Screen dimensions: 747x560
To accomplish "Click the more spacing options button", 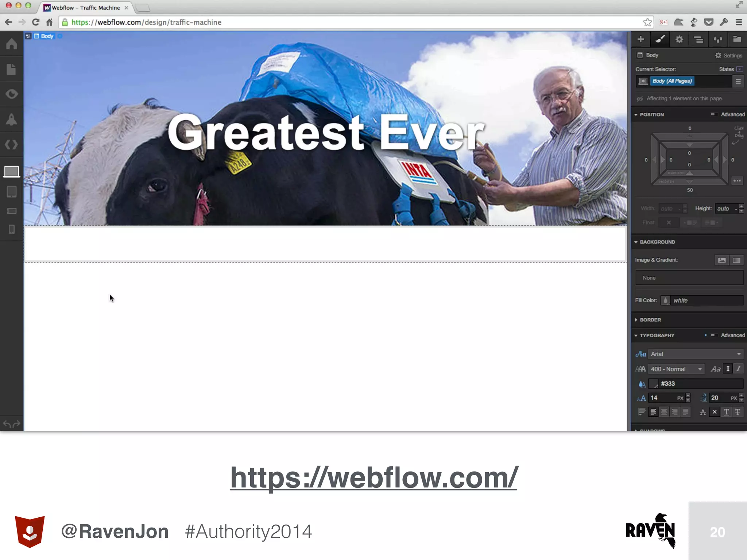I will (x=737, y=181).
